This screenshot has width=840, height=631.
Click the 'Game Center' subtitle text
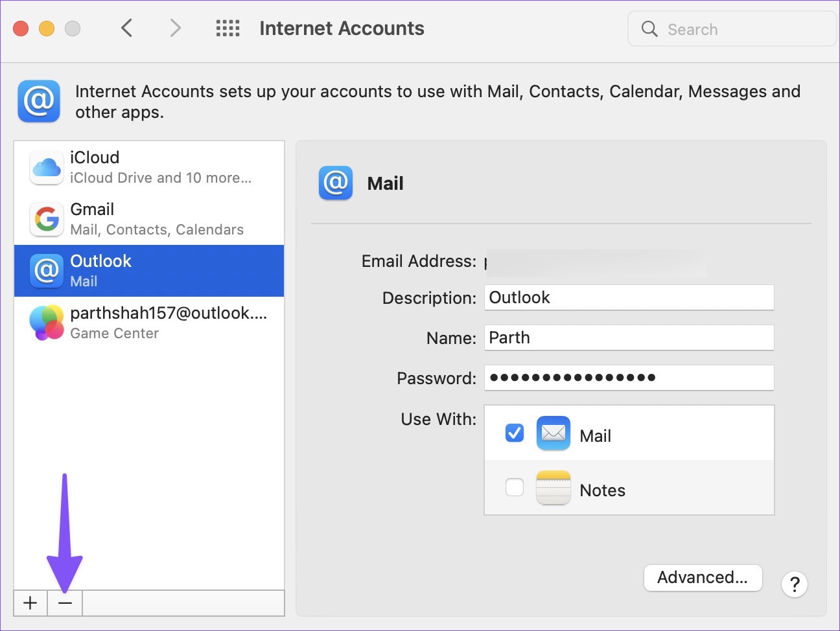[x=114, y=333]
